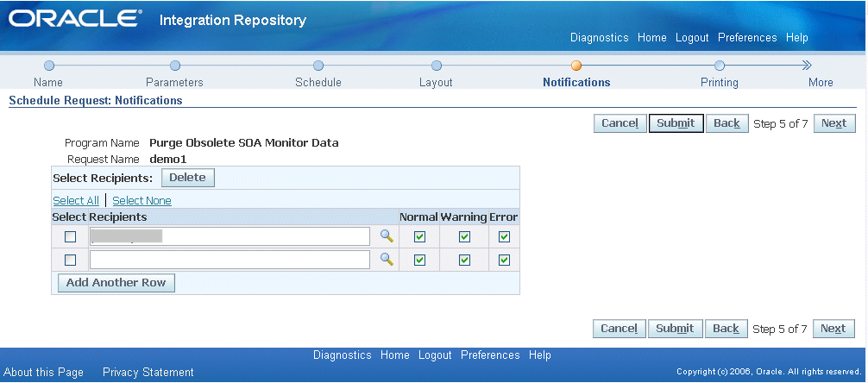This screenshot has height=383, width=868.
Task: Click Logout in the header
Action: point(692,38)
